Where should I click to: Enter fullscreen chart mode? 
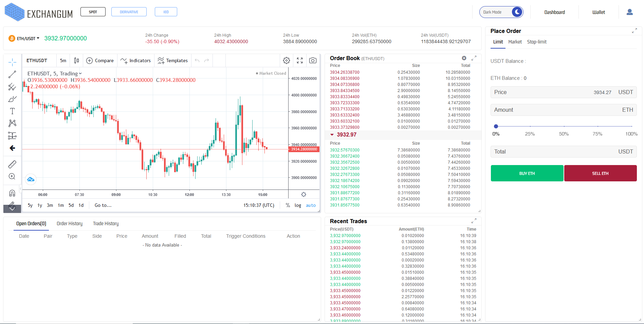tap(300, 60)
